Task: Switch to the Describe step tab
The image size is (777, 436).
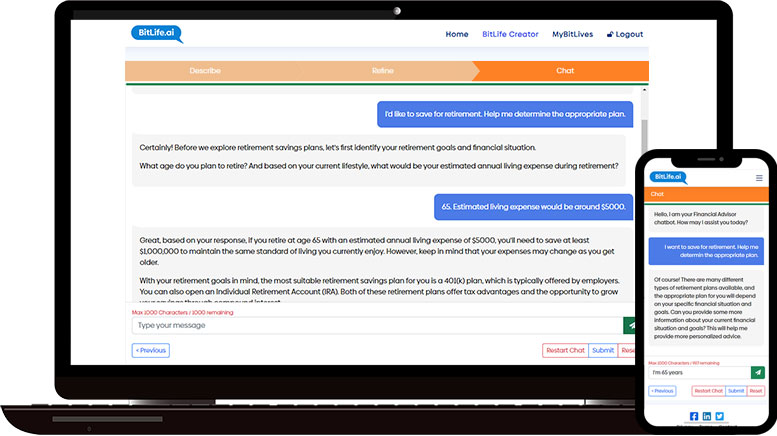Action: [205, 71]
